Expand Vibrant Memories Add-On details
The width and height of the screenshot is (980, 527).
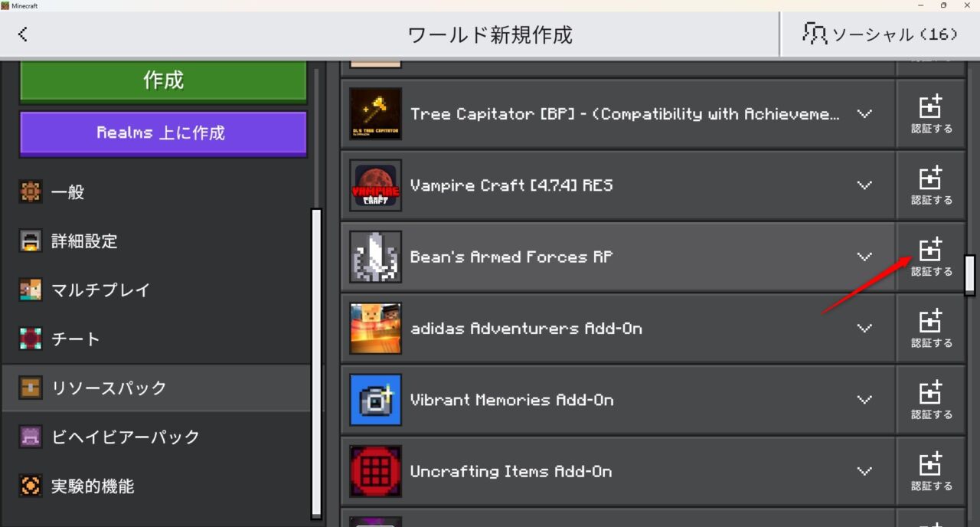[864, 400]
